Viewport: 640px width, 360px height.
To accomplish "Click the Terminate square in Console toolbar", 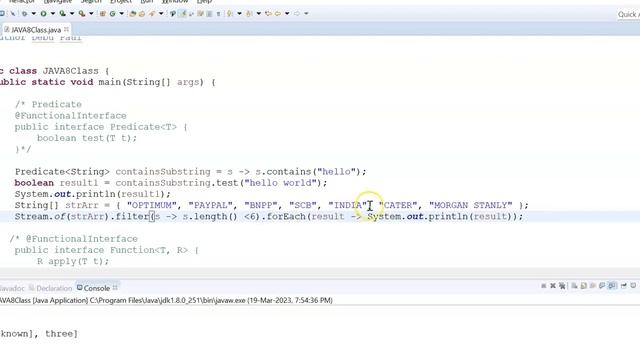I will coord(543,286).
